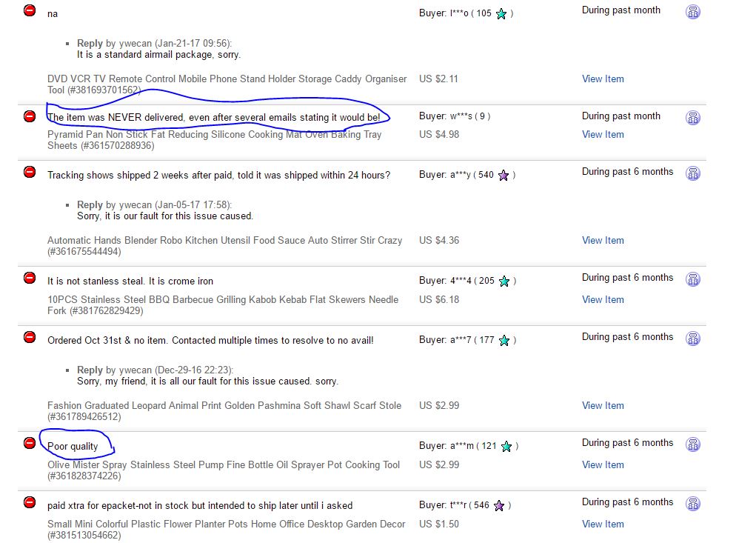Click 'During past 6 months' in buyer t***r row

[x=627, y=502]
